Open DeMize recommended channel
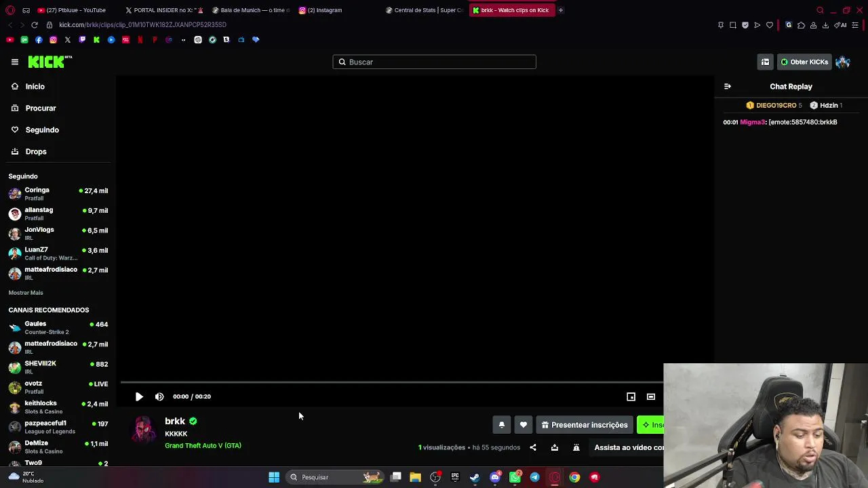The width and height of the screenshot is (868, 488). 58,447
